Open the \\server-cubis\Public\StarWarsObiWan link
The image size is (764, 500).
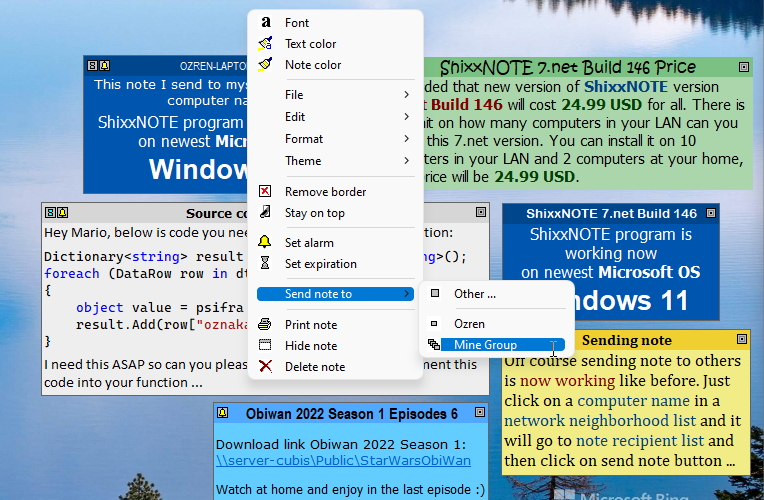pyautogui.click(x=343, y=461)
